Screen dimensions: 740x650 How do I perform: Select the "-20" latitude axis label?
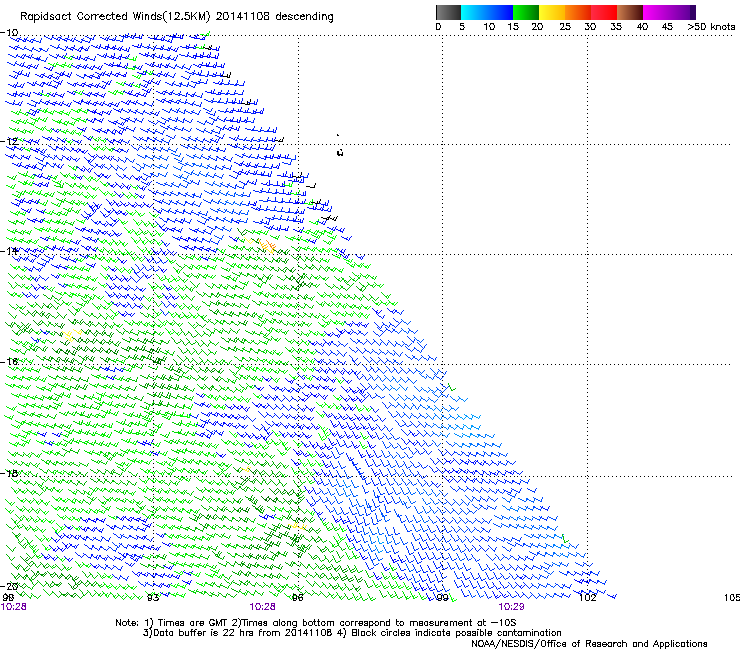pos(9,586)
